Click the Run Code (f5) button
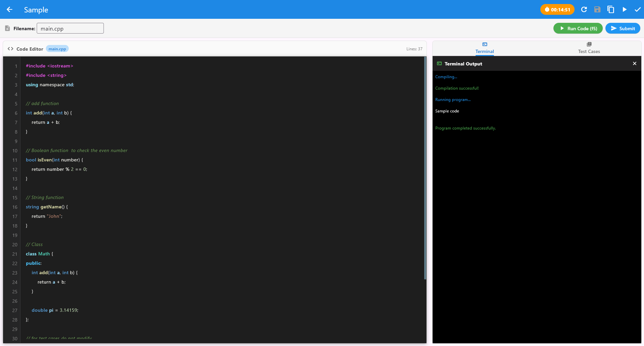Image resolution: width=644 pixels, height=346 pixels. pos(578,29)
